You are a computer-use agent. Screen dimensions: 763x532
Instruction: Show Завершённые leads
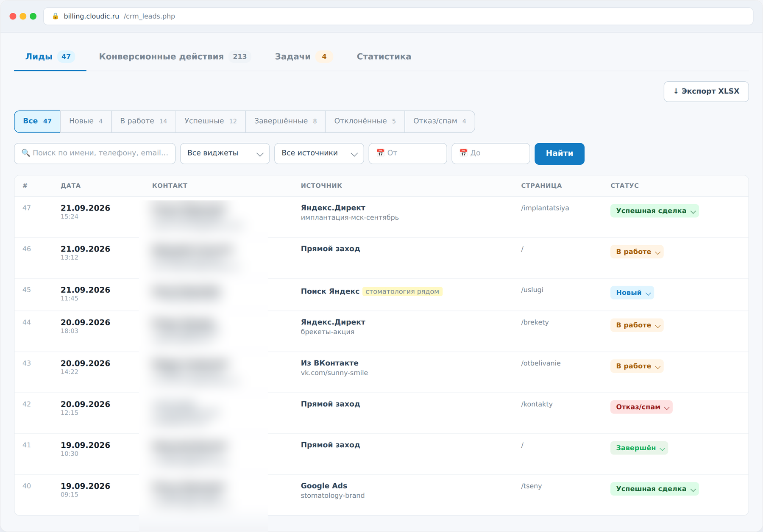pyautogui.click(x=285, y=122)
